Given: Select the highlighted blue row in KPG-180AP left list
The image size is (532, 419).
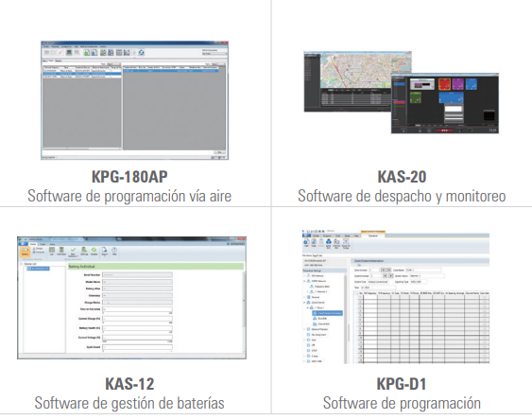Looking at the screenshot, I should 82,74.
